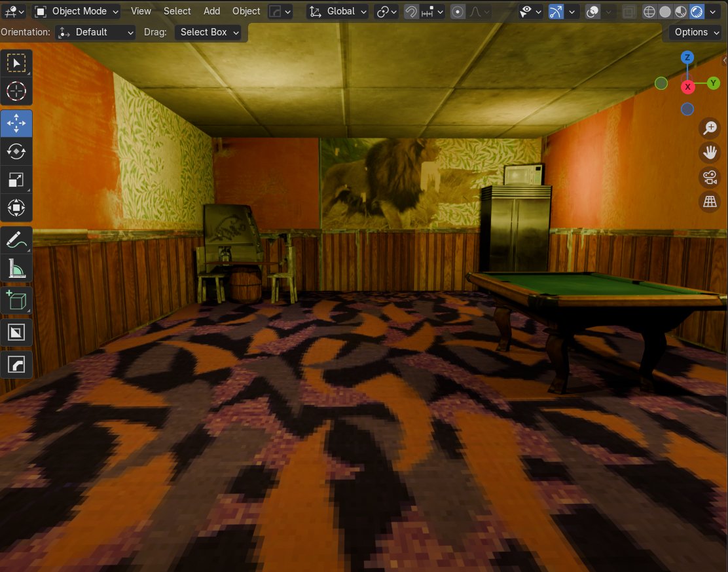Click the zoom magnifier viewport button
The width and height of the screenshot is (728, 572).
tap(710, 128)
